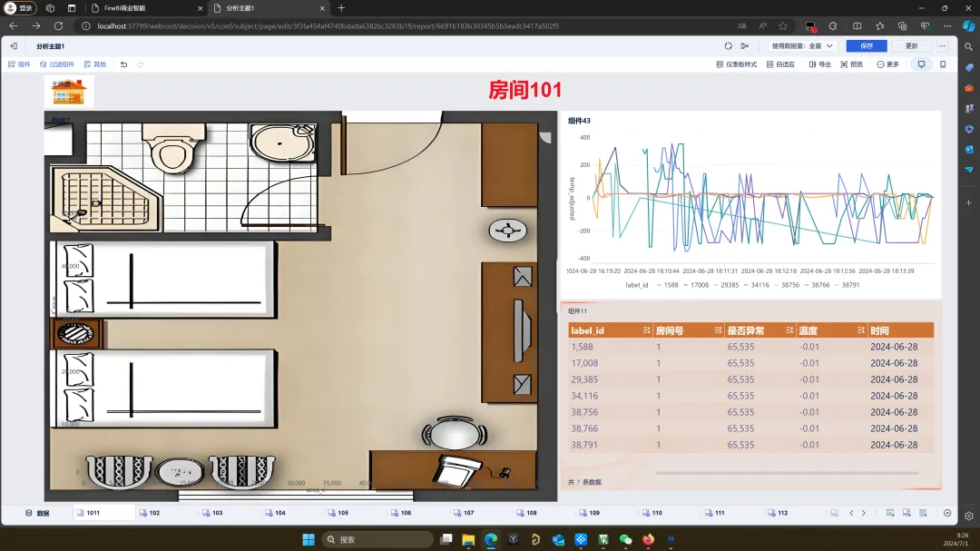Click legend entry 29385 in chart
The height and width of the screenshot is (551, 980).
(725, 284)
